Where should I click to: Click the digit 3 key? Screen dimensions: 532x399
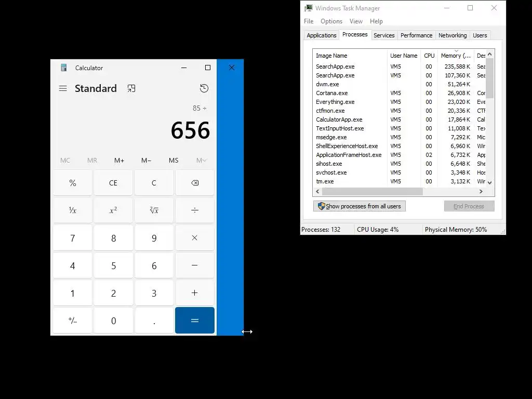click(154, 293)
